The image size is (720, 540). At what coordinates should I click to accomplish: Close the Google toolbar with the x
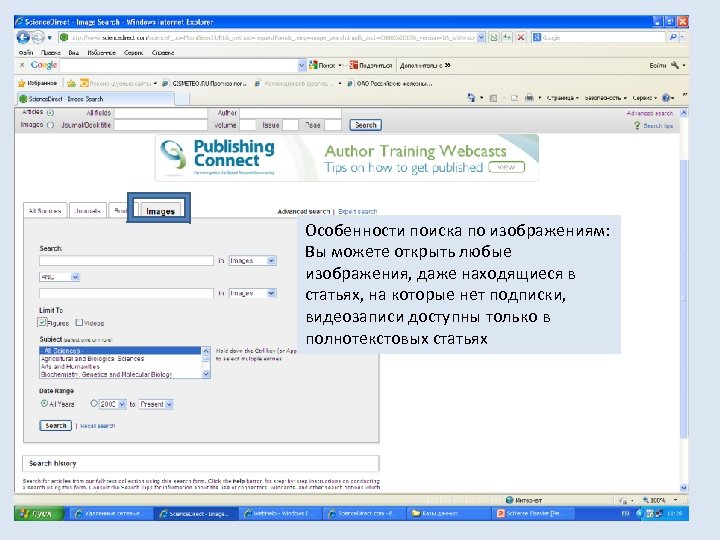pos(22,65)
